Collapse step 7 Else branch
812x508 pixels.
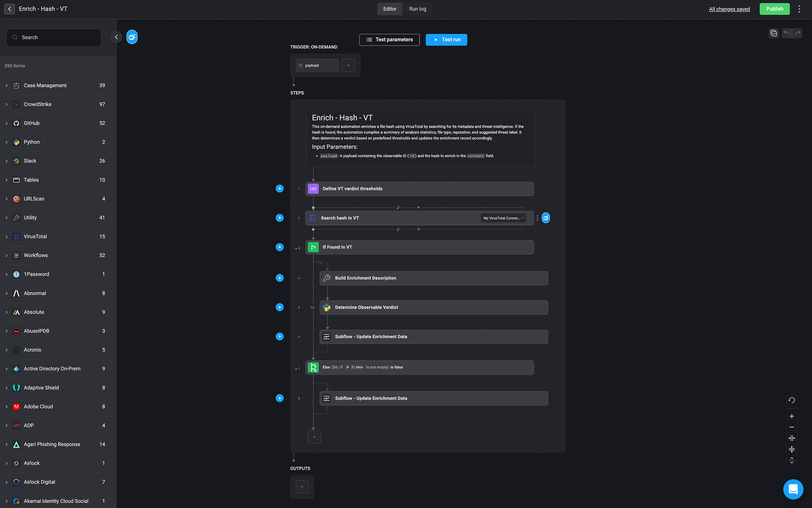[296, 369]
